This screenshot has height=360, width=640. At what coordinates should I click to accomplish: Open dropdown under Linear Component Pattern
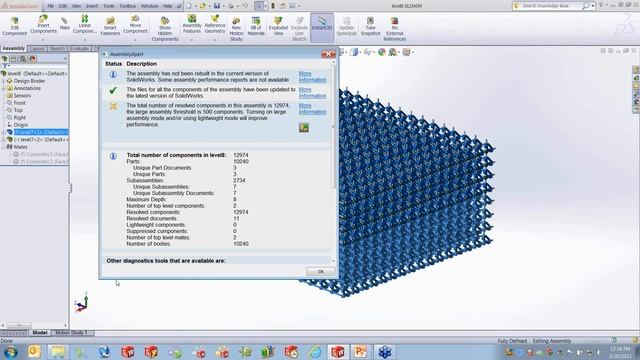tap(84, 40)
